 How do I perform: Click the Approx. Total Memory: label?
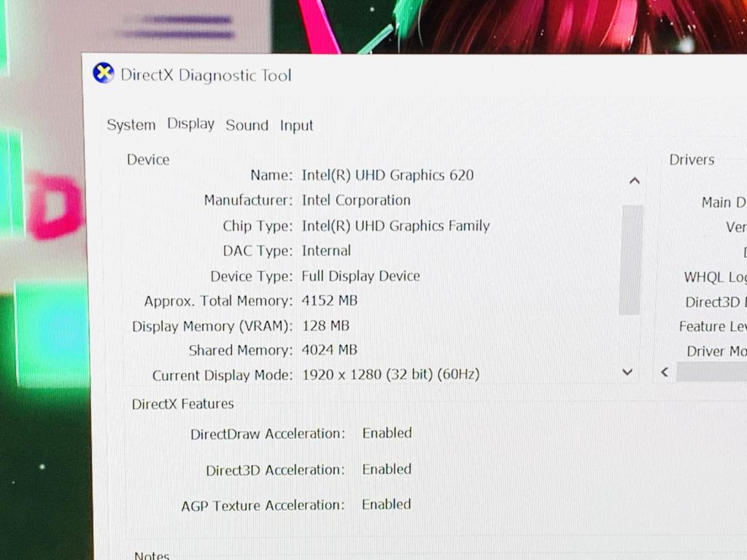tap(219, 301)
